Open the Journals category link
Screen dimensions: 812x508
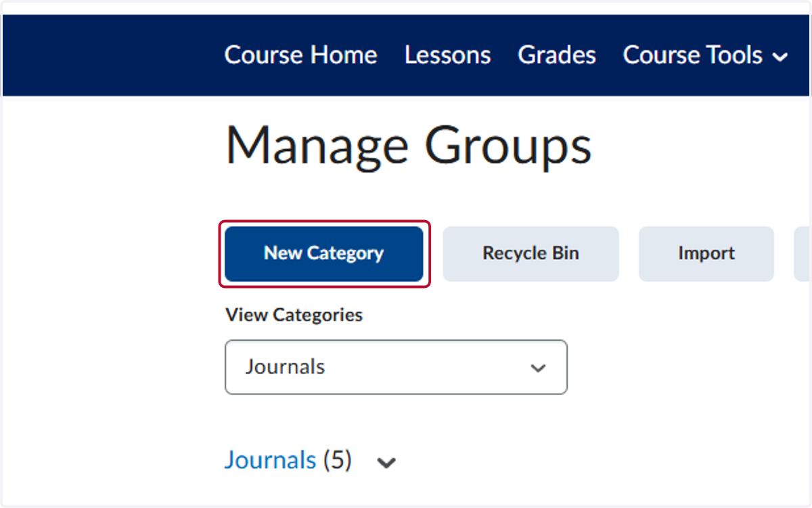[x=270, y=460]
